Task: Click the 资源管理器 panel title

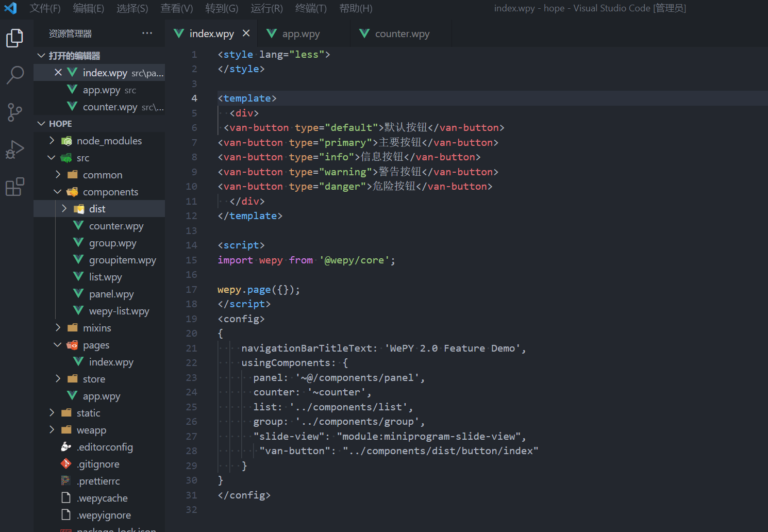Action: (x=70, y=34)
